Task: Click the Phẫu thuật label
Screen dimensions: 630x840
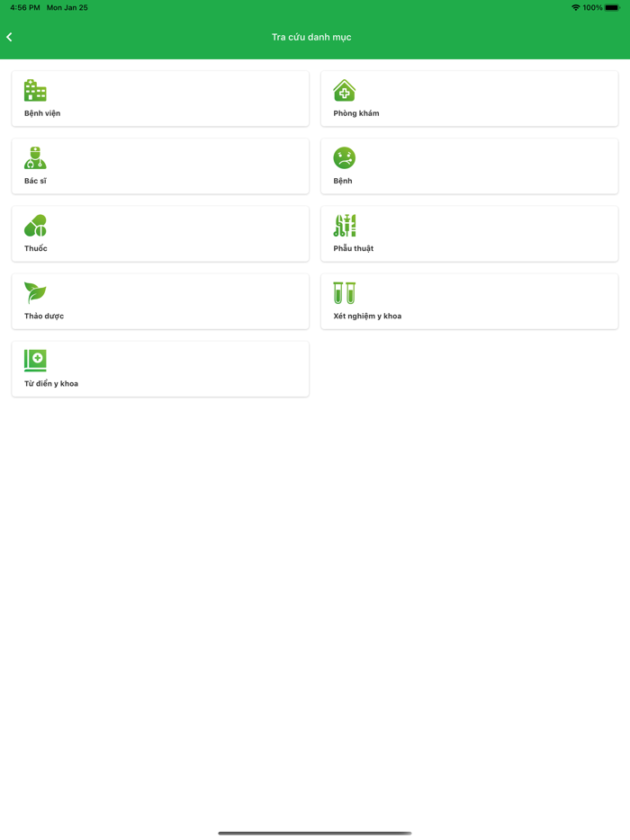Action: [354, 248]
